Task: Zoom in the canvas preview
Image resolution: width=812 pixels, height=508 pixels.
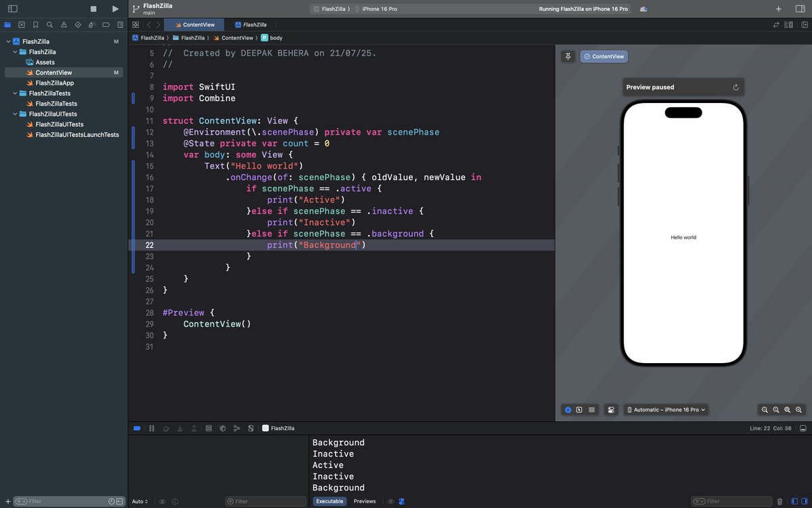Action: point(799,410)
